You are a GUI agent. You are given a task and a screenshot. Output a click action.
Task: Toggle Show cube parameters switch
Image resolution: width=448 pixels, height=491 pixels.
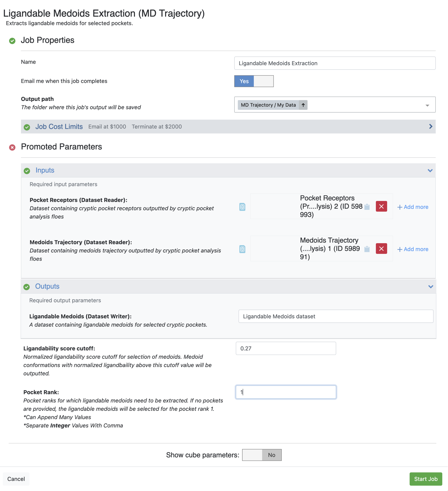(262, 455)
